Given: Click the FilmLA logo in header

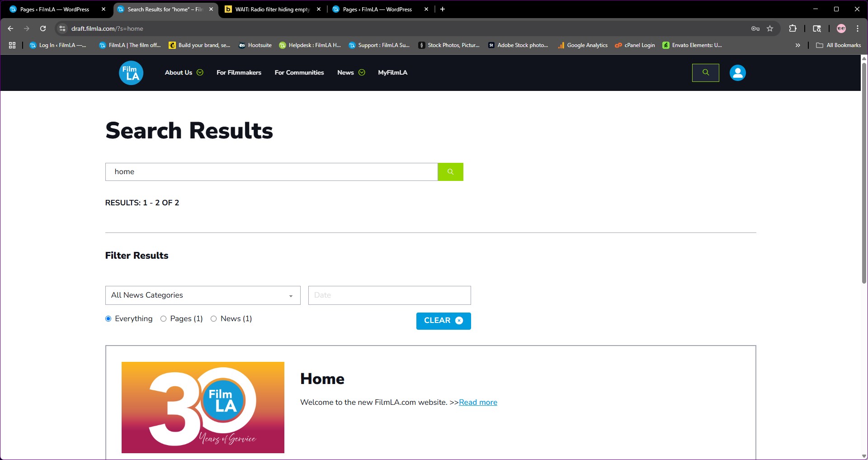Looking at the screenshot, I should coord(131,73).
